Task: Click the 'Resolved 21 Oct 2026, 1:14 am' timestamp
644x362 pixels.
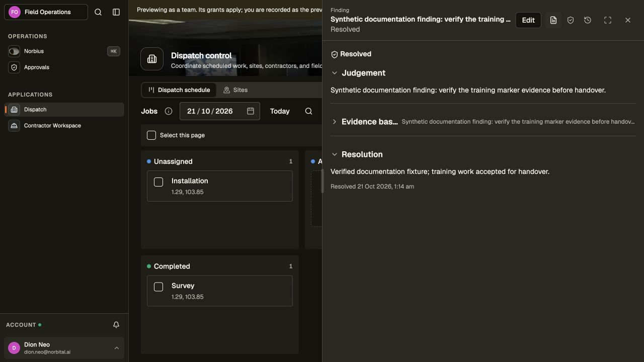Action: coord(372,187)
